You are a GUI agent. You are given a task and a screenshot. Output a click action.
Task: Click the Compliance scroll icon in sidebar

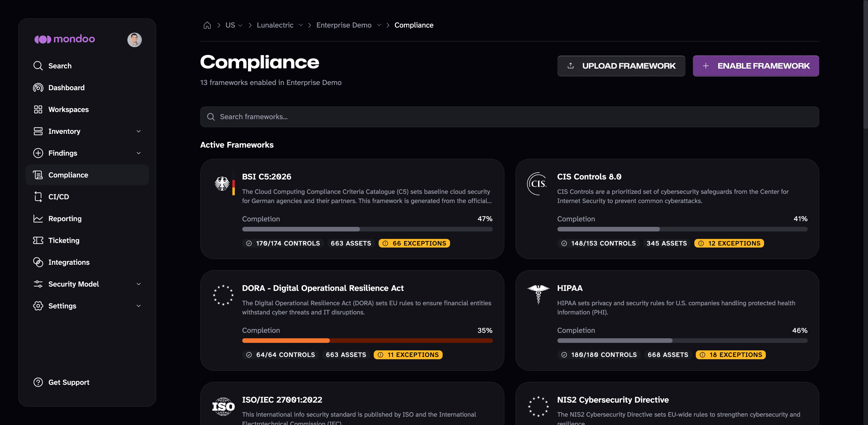pos(38,175)
